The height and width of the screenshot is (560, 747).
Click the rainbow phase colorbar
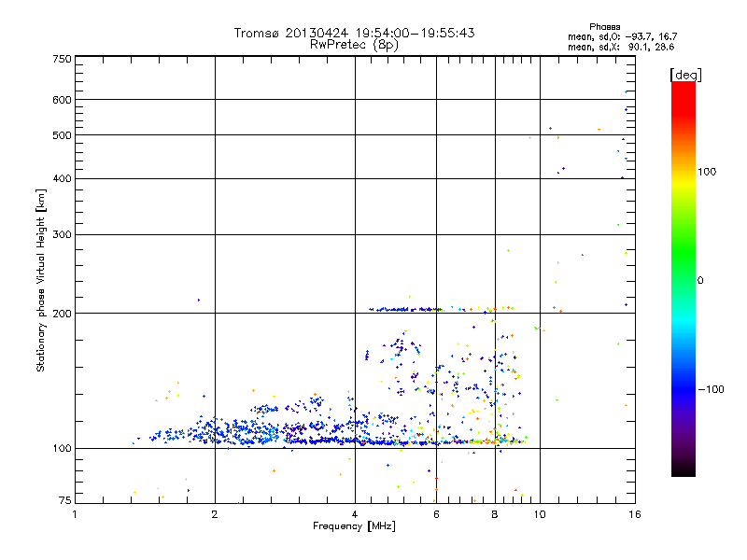pos(684,279)
